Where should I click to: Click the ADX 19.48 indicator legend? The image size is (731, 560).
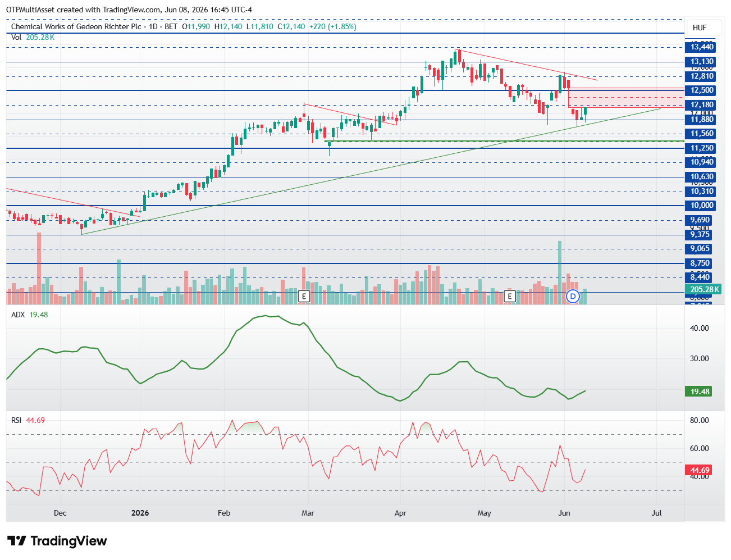[30, 315]
